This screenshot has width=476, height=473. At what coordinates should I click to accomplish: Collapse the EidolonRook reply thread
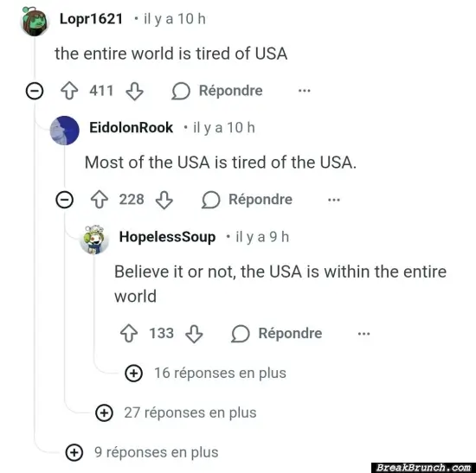tap(64, 200)
